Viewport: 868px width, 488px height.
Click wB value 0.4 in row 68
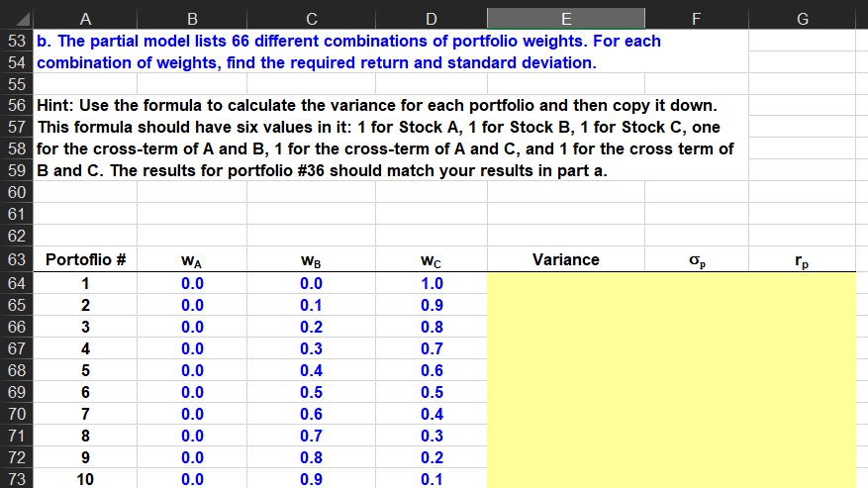tap(311, 370)
